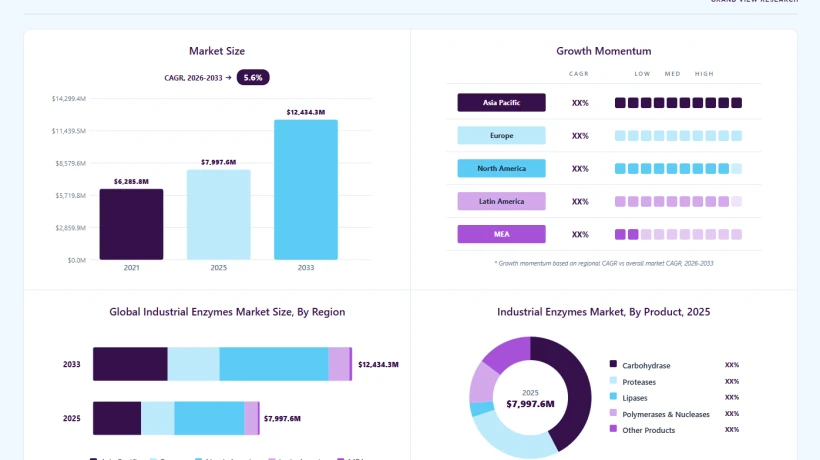Click the $14,299.4M y-axis label
Image resolution: width=820 pixels, height=460 pixels.
coord(69,98)
